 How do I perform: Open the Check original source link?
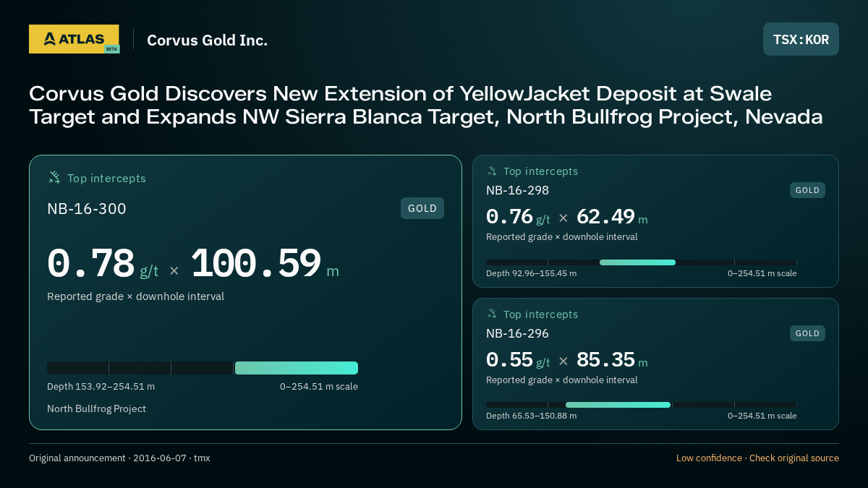coord(794,458)
